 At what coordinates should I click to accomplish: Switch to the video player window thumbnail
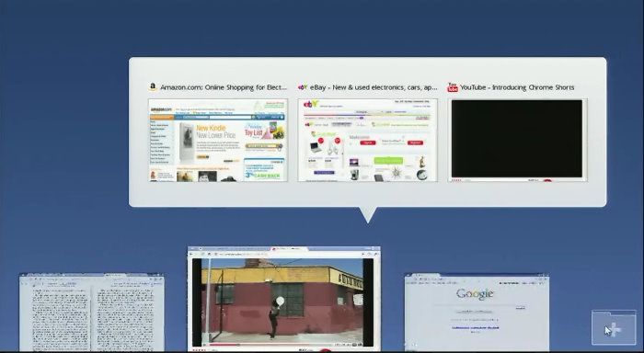click(283, 299)
